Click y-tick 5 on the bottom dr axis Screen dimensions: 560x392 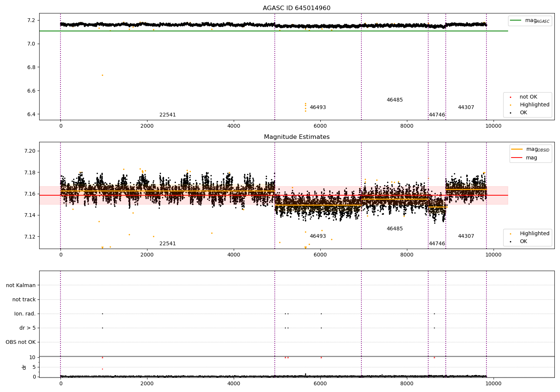34,367
